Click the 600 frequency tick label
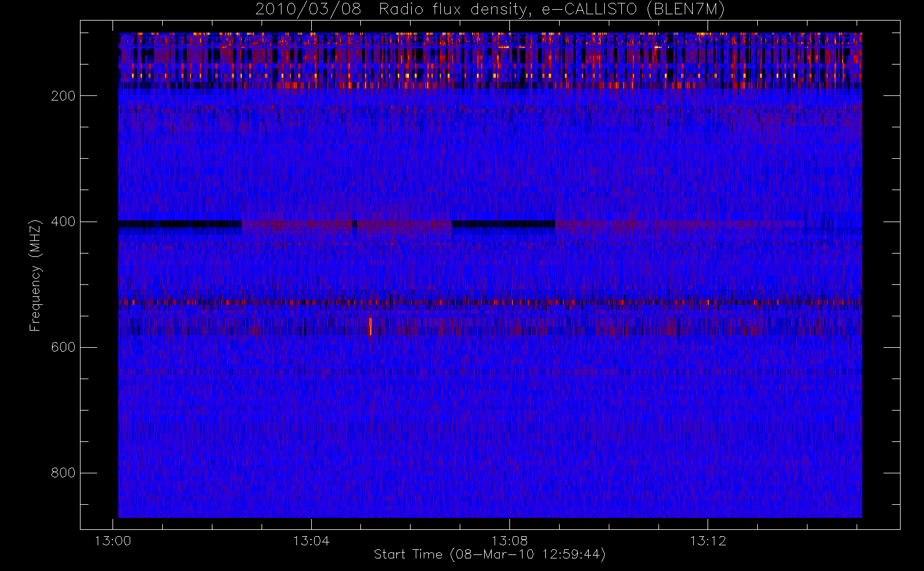Viewport: 924px width, 571px height. pyautogui.click(x=63, y=347)
